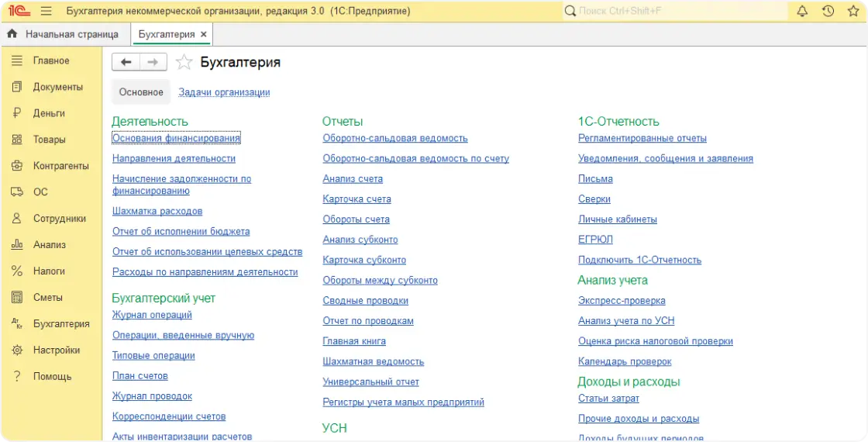Open Оборотно-сальдовая ведомость report
The height and width of the screenshot is (442, 868).
click(x=395, y=138)
